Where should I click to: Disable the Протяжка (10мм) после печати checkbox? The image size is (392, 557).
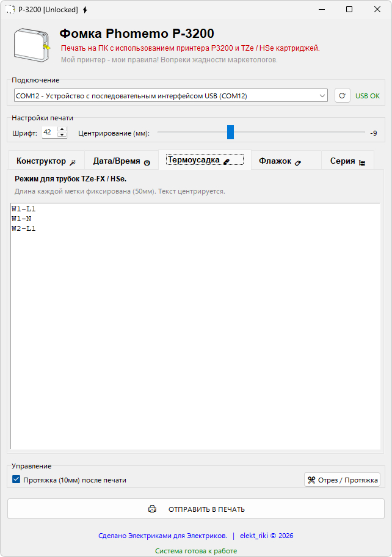16,480
